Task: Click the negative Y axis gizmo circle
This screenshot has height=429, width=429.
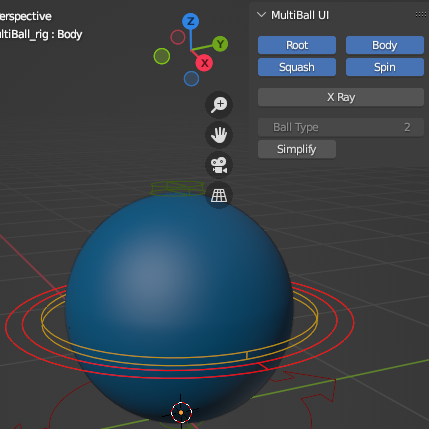Action: tap(162, 56)
